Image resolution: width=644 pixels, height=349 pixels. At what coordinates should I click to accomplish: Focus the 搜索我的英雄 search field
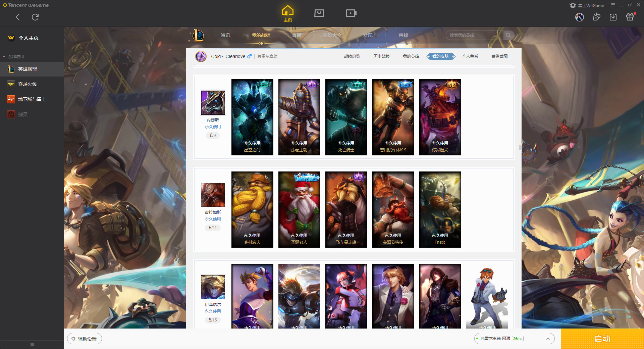475,35
